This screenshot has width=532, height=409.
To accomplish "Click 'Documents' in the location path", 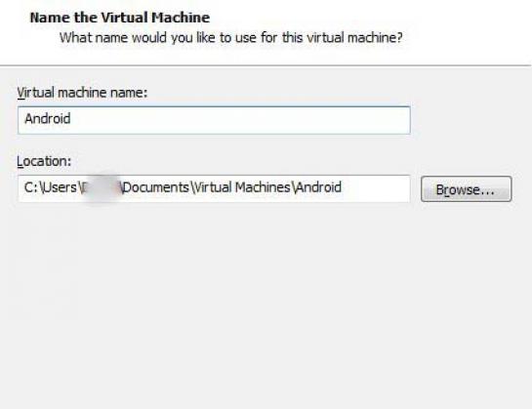I will [x=156, y=187].
